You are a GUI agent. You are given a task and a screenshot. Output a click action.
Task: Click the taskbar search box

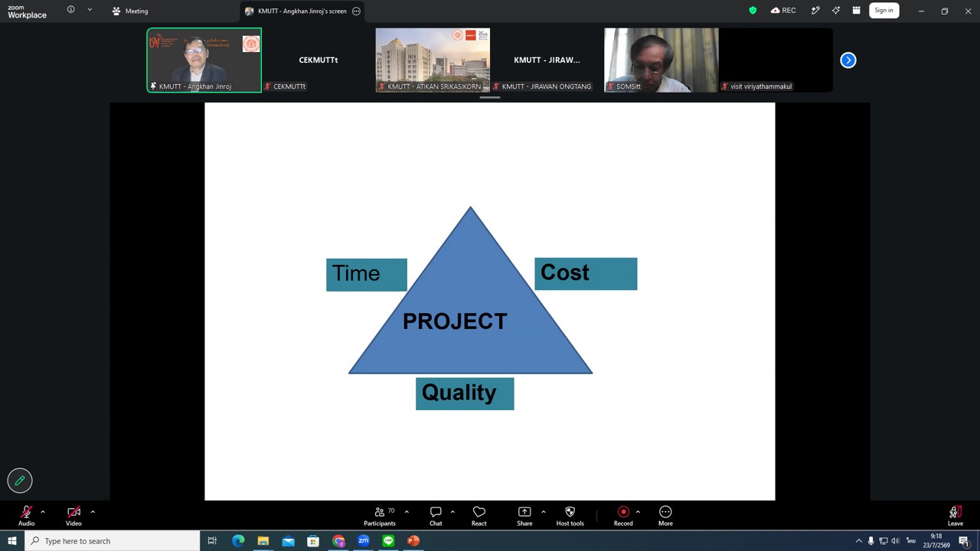click(x=112, y=541)
